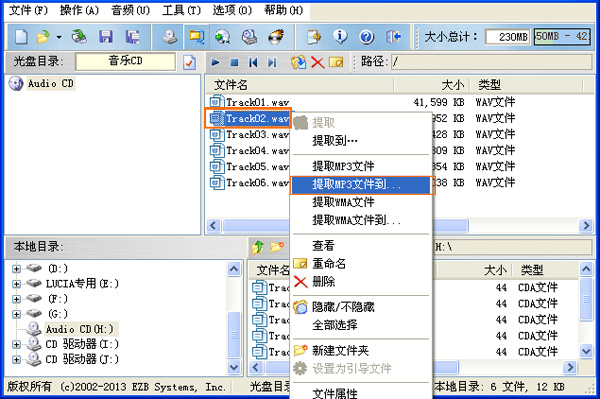
Task: Click the disc file list right scroll arrow
Action: 585,225
